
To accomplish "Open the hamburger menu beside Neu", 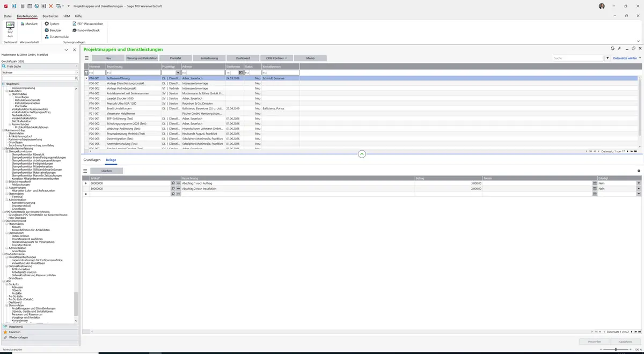I will click(86, 58).
